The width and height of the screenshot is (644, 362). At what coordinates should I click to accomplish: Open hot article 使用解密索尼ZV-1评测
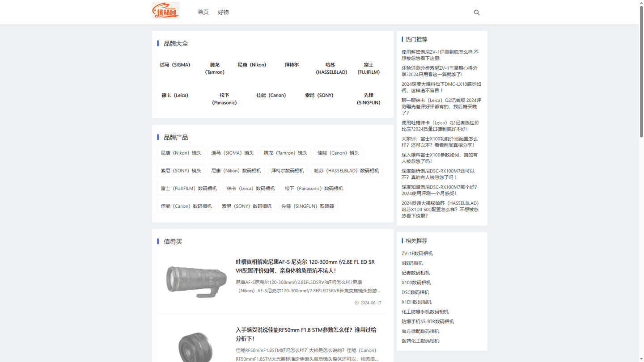tap(440, 55)
